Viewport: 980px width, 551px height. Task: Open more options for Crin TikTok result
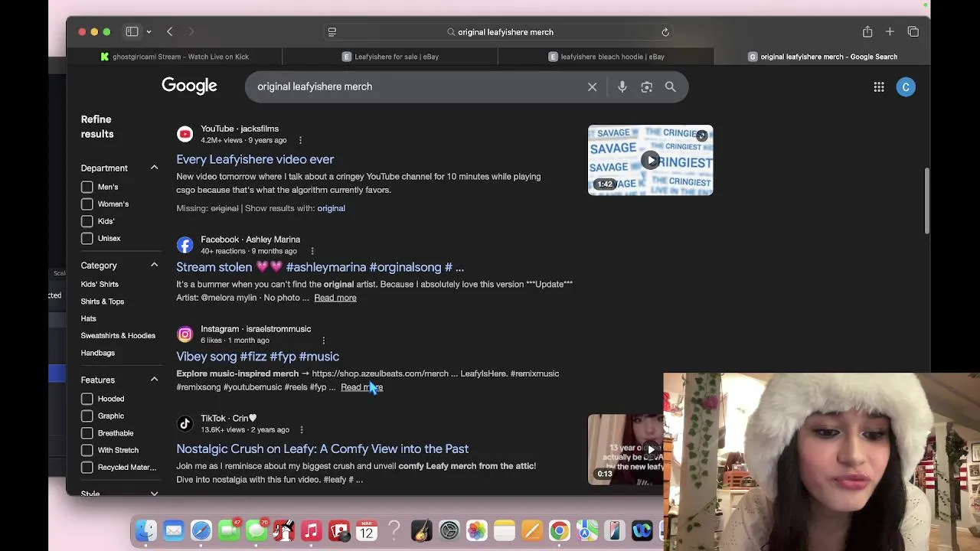click(x=302, y=430)
